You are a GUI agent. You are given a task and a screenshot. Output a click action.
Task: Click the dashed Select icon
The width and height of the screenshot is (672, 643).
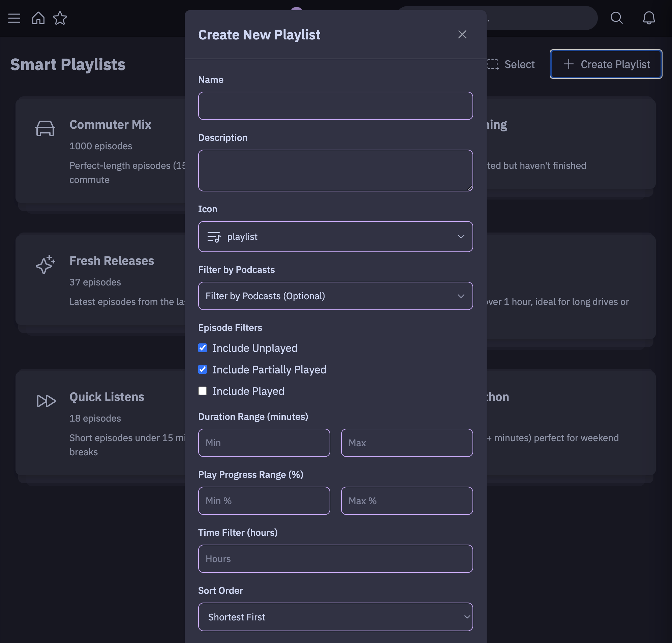coord(493,64)
